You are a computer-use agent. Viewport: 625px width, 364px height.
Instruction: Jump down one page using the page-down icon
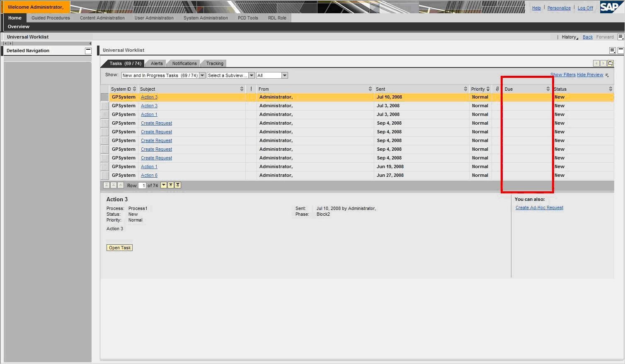point(171,185)
